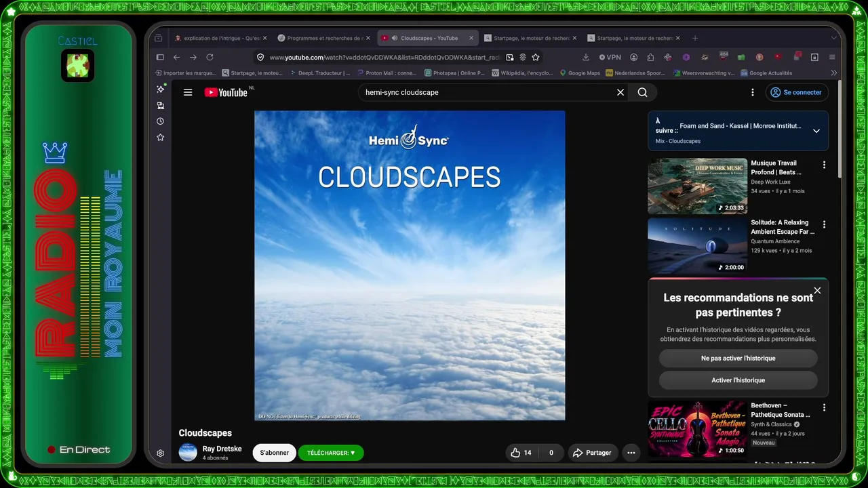Viewport: 868px width, 488px height.
Task: Subscribe with the S'abonner button
Action: 275,453
